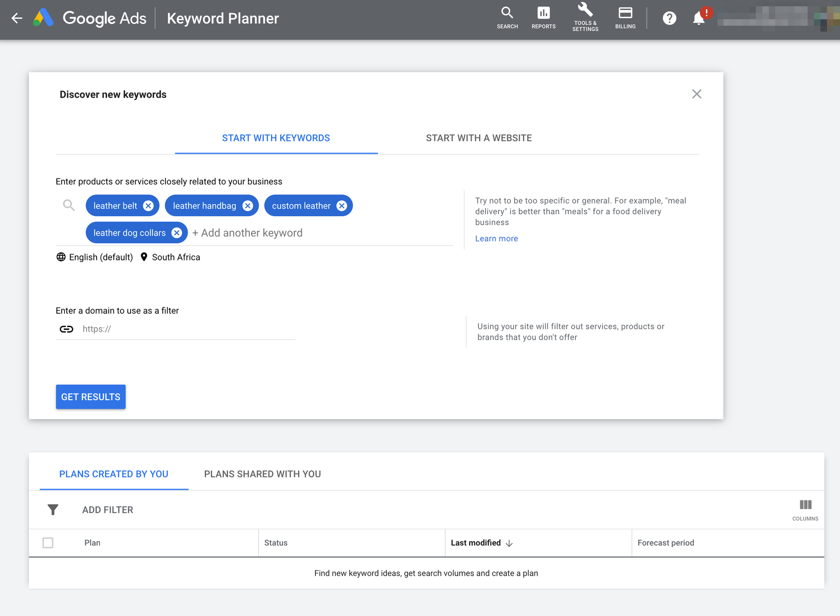Click Learn more link
The width and height of the screenshot is (840, 616).
(497, 238)
